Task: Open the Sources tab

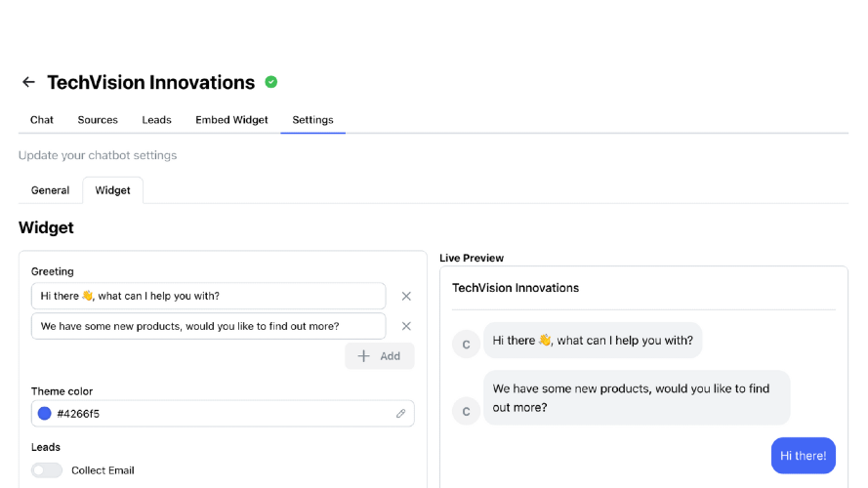Action: pos(98,120)
